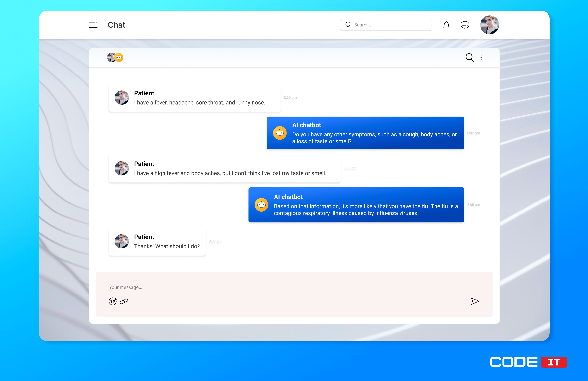This screenshot has width=588, height=381.
Task: Click 'Patient' name on the 8:00 pm message
Action: pyautogui.click(x=144, y=93)
